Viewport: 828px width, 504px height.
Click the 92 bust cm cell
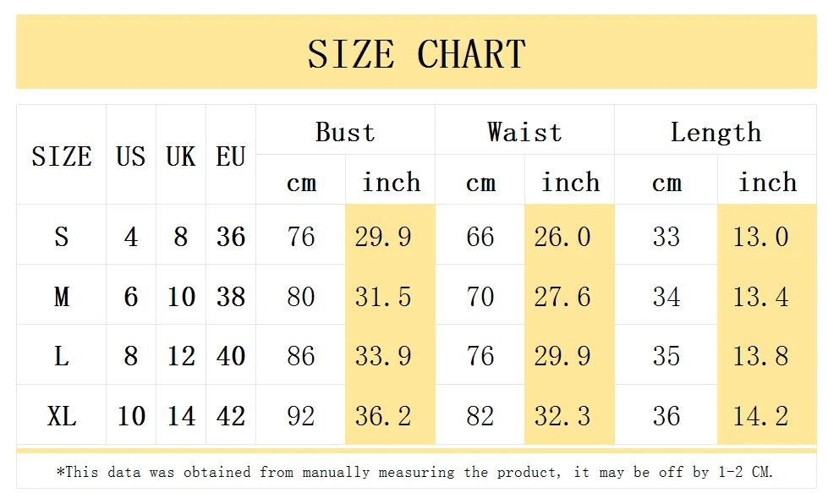[300, 415]
